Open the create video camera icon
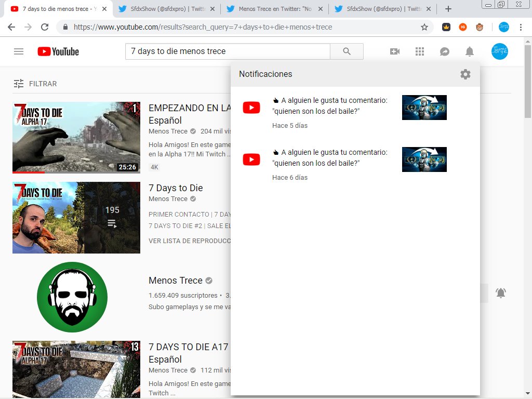Viewport: 532px width, 399px height. click(x=395, y=51)
